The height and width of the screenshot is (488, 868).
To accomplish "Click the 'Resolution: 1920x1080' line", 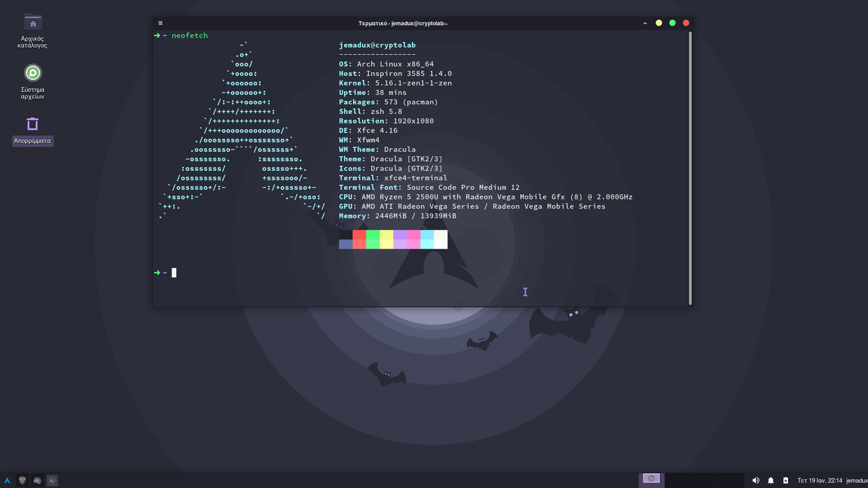I will coord(387,121).
